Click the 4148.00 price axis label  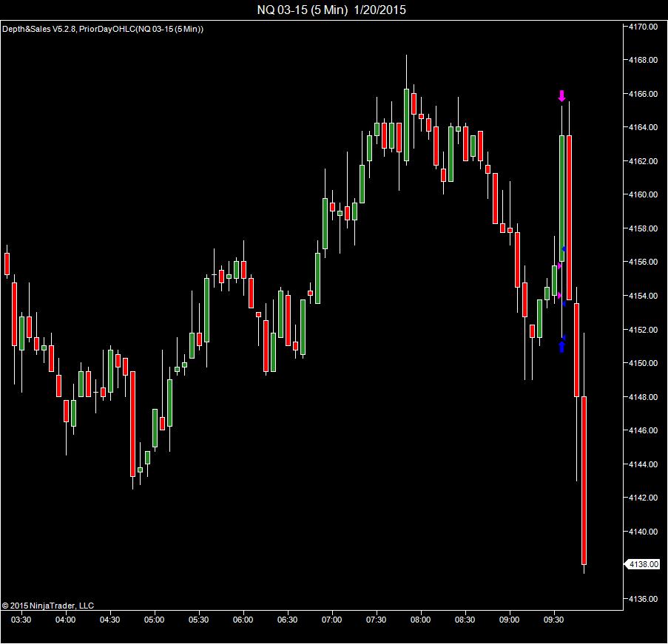[644, 396]
